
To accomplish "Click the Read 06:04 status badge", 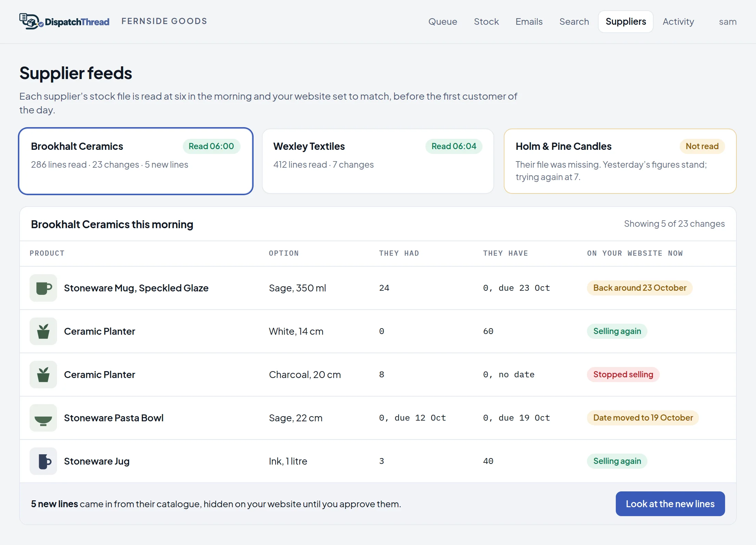I will click(454, 146).
